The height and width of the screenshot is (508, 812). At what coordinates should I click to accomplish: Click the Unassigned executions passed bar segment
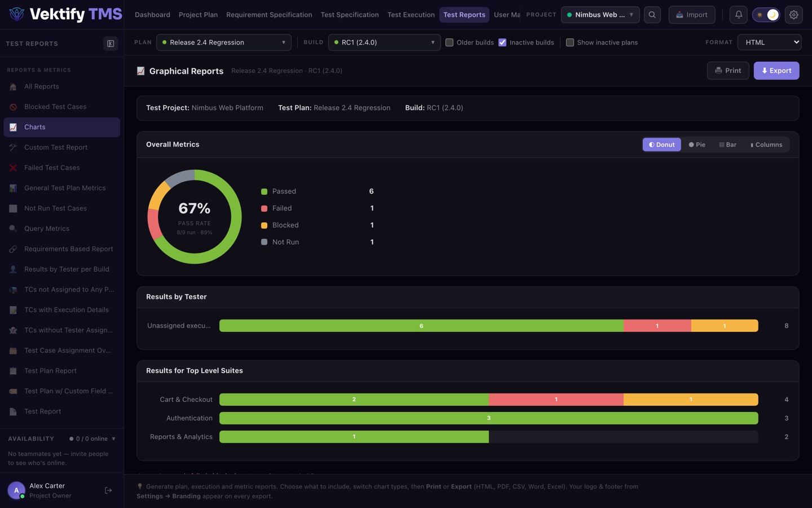(x=421, y=326)
